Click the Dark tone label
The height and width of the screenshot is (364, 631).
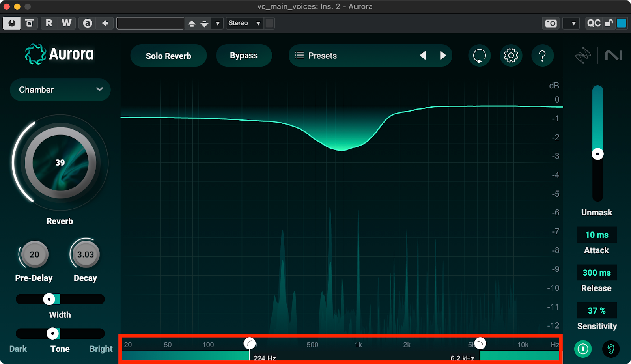coord(18,349)
